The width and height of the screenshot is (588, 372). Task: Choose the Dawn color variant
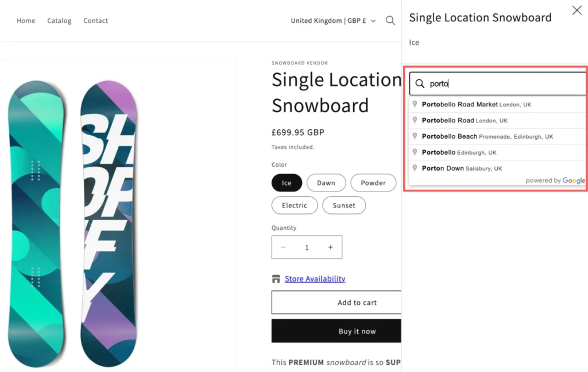326,183
